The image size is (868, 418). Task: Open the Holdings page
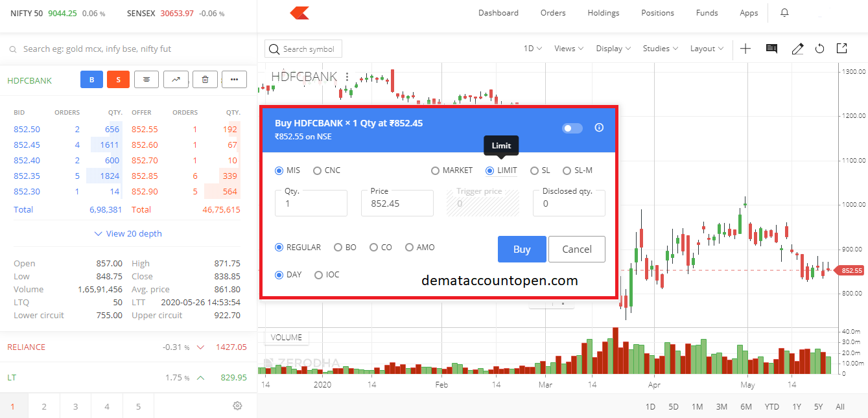point(604,13)
